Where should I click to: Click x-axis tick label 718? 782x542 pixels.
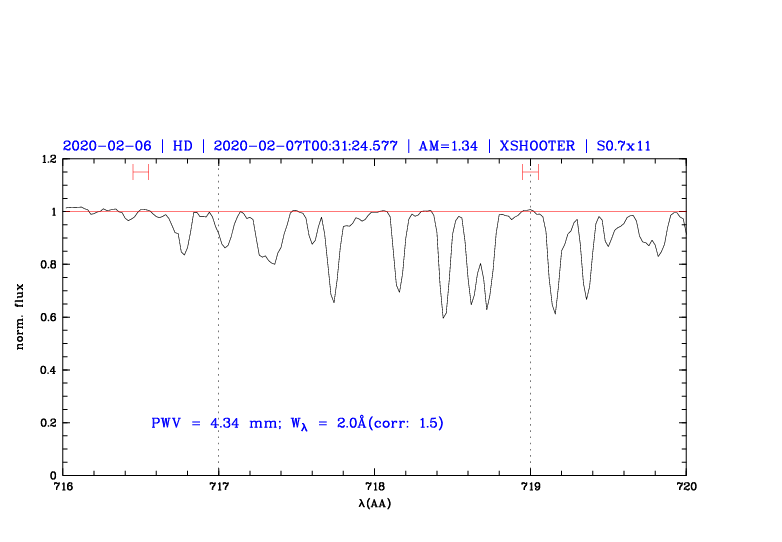pyautogui.click(x=374, y=487)
